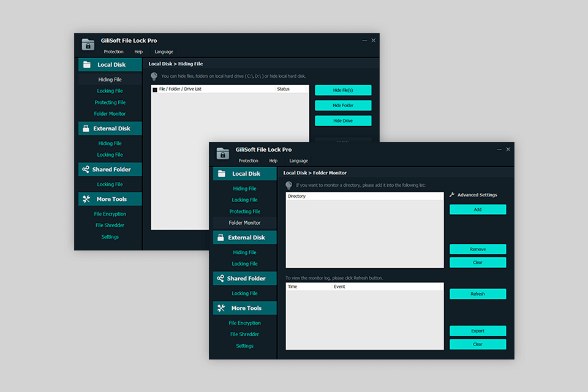The width and height of the screenshot is (588, 392).
Task: Click the Directory column header
Action: (x=364, y=196)
